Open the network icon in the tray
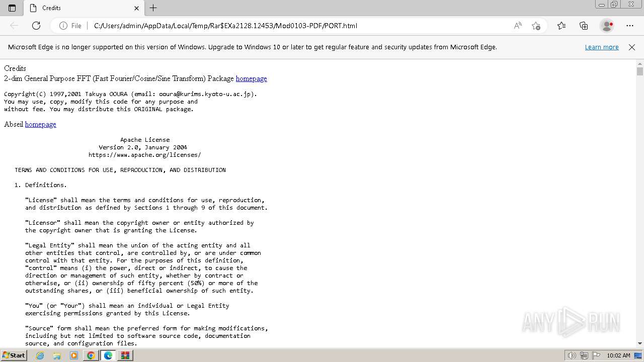Screen dimensions: 644x362 point(584,355)
